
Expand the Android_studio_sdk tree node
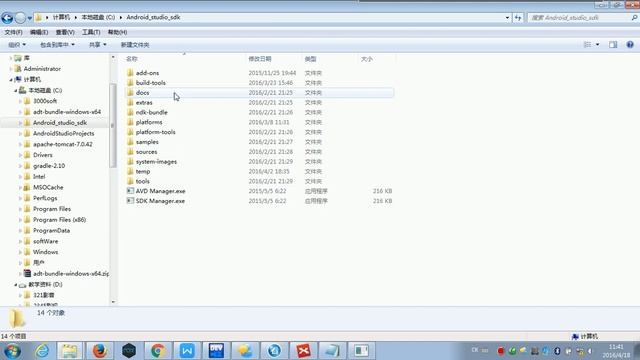20,122
